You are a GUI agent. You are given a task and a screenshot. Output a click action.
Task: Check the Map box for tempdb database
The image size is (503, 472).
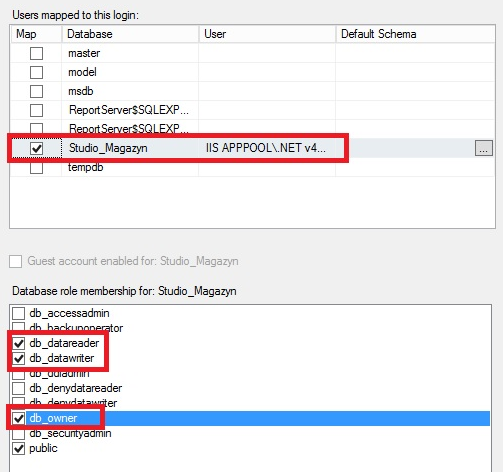pos(36,168)
